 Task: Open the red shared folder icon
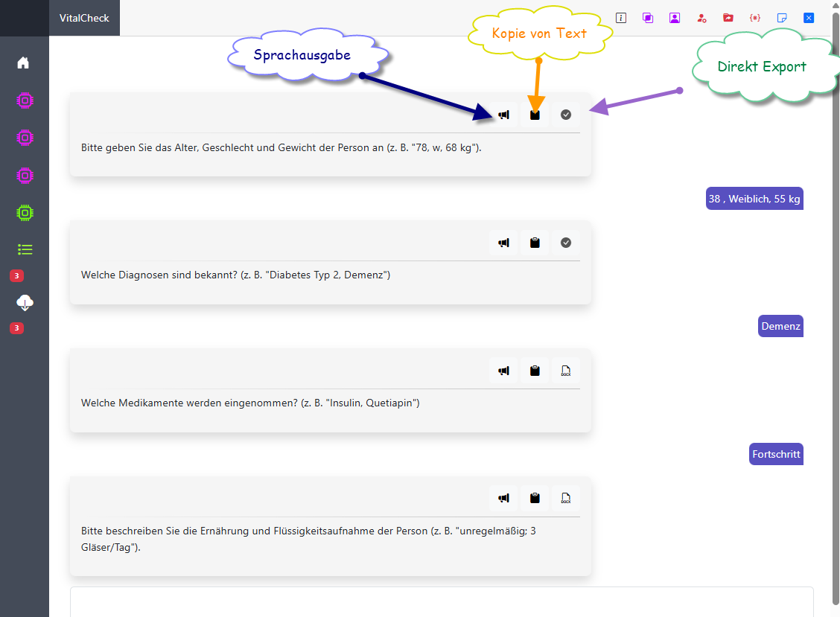click(728, 18)
